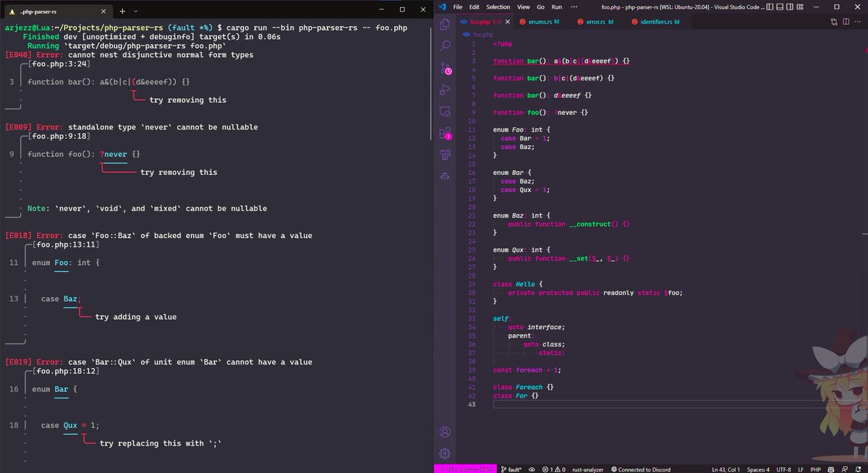
Task: Change LF end of line sequence
Action: click(801, 469)
